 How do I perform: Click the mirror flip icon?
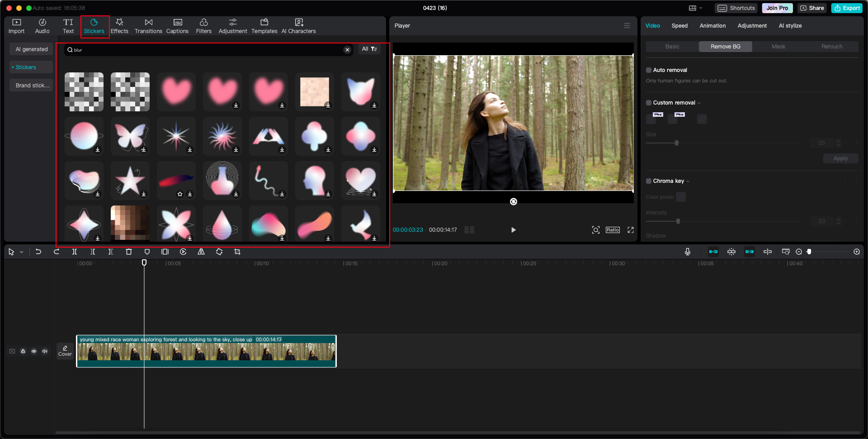201,252
